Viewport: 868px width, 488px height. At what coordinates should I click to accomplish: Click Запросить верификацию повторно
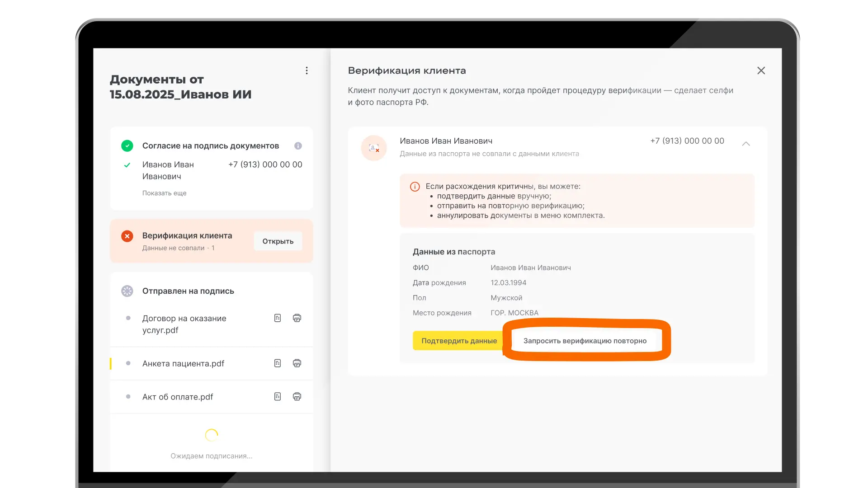pyautogui.click(x=585, y=341)
